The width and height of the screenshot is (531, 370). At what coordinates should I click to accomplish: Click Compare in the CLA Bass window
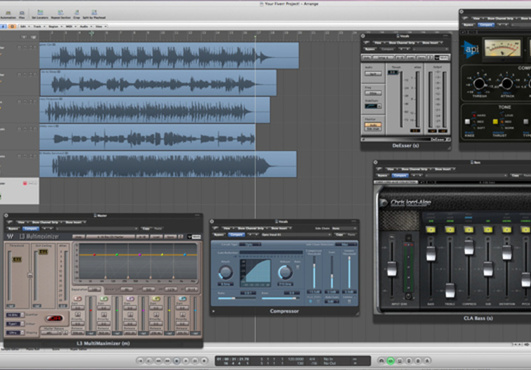click(x=400, y=175)
